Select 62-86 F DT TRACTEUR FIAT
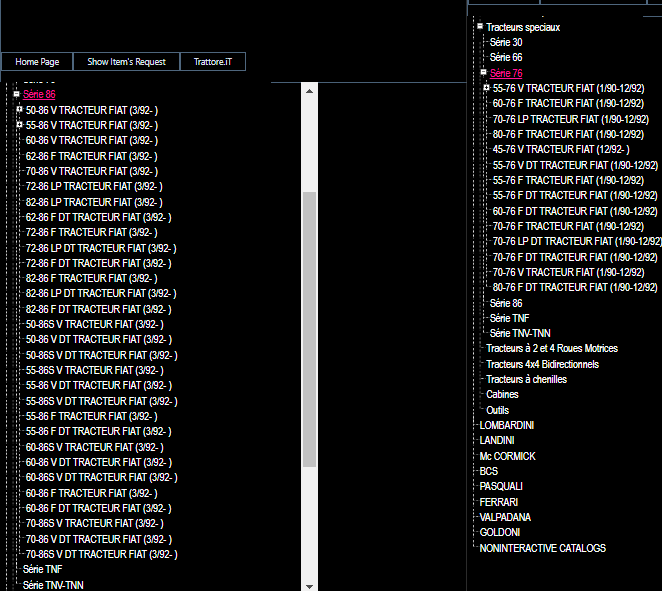 tap(98, 217)
